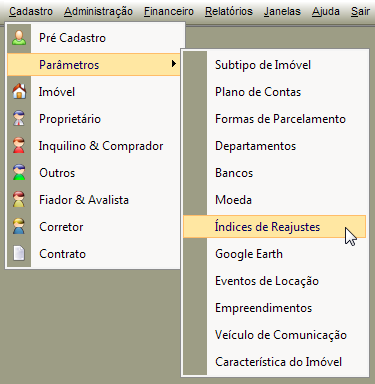
Task: Click the Pré Cadastro green user icon
Action: click(19, 38)
